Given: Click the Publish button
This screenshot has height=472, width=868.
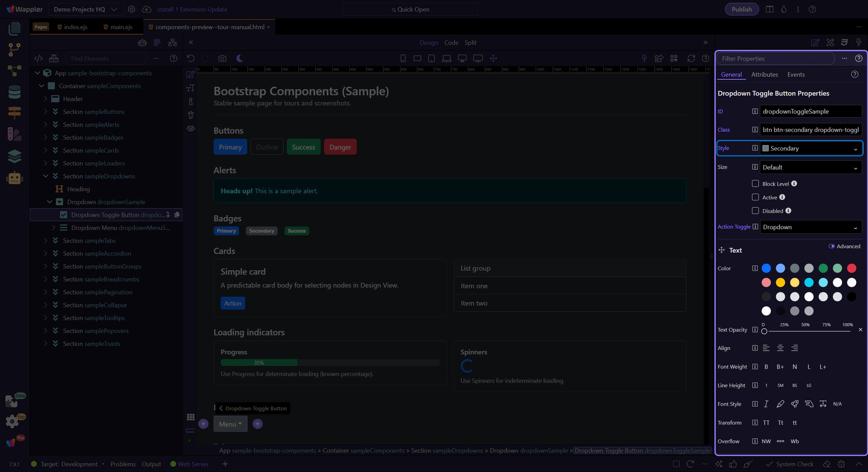Looking at the screenshot, I should pos(742,9).
